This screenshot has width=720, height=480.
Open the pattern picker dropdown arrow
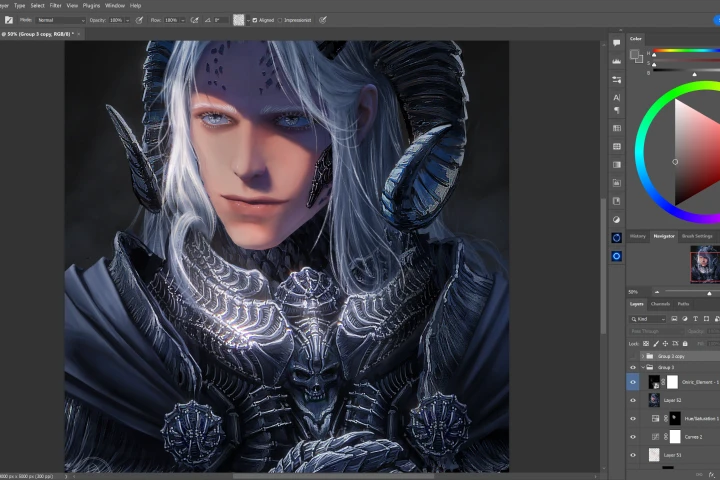click(248, 20)
